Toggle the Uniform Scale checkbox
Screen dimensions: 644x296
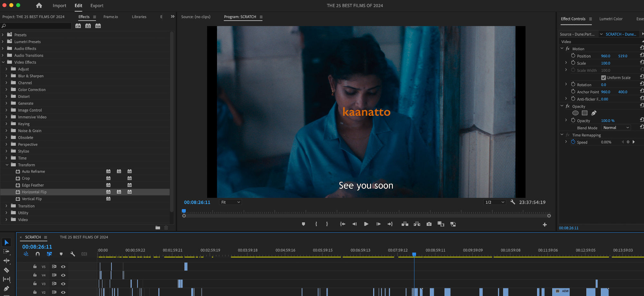pos(603,78)
